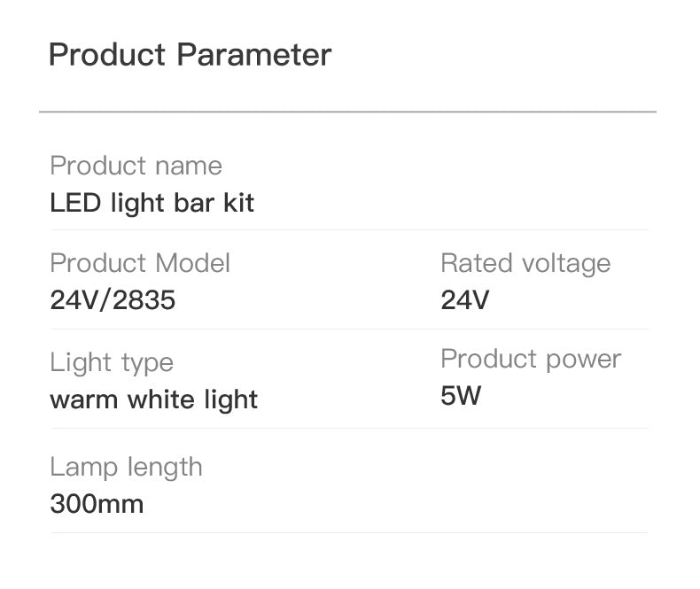Image resolution: width=700 pixels, height=589 pixels.
Task: Click the divider line below 300mm
Action: pos(349,533)
